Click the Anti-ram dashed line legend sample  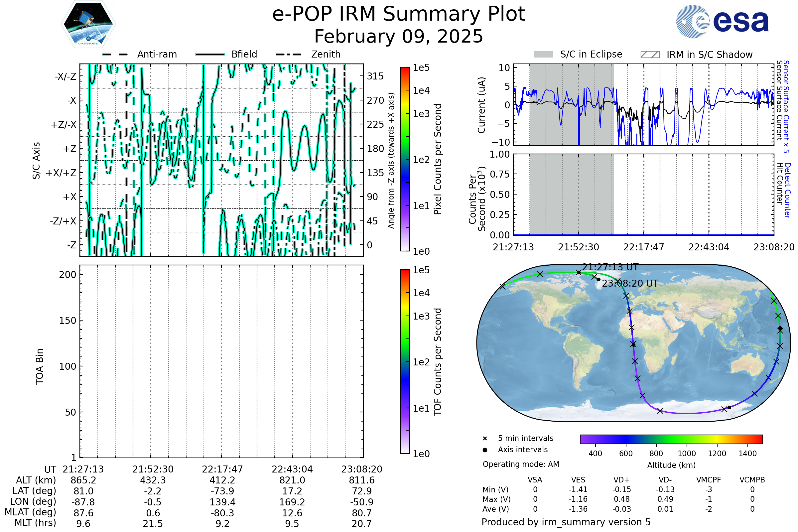click(115, 54)
